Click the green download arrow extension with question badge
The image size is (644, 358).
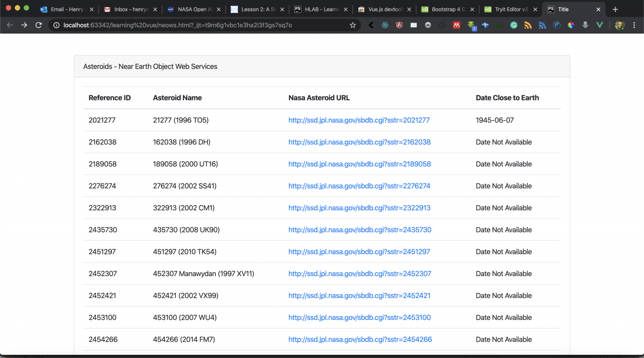472,26
